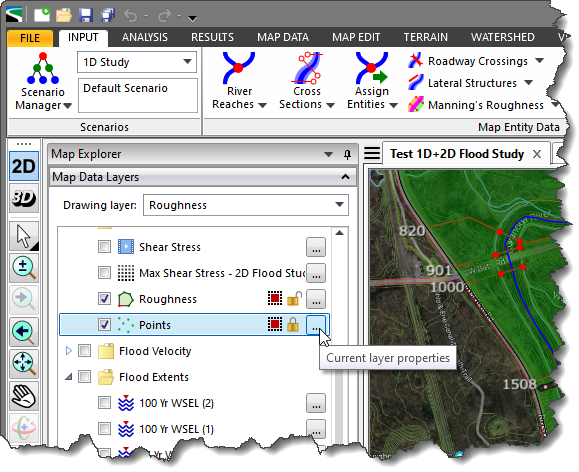Image resolution: width=579 pixels, height=472 pixels.
Task: Click the zoom next magnifier icon
Action: 24,299
